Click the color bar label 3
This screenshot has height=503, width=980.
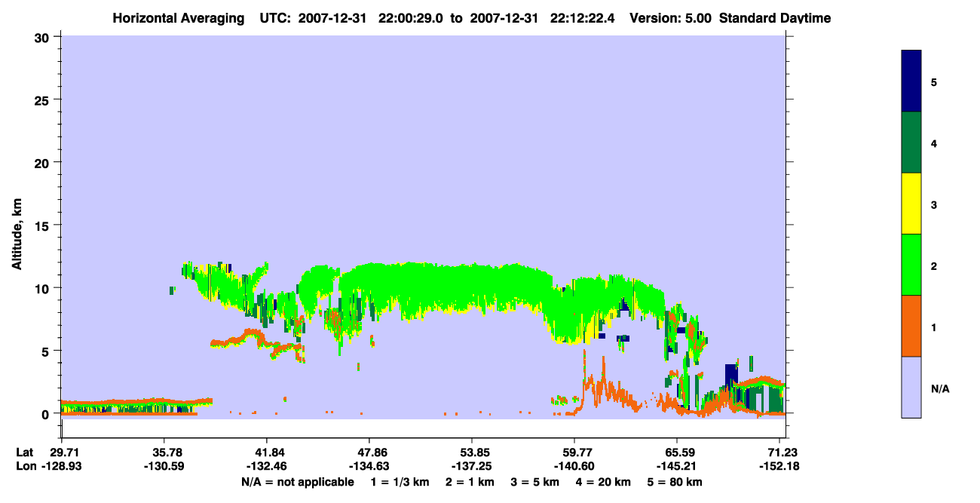934,204
